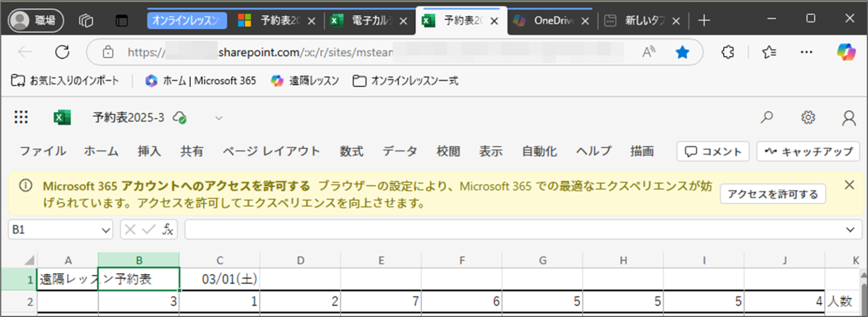Open the 校閲 ribbon tab
The image size is (868, 317).
click(x=448, y=151)
